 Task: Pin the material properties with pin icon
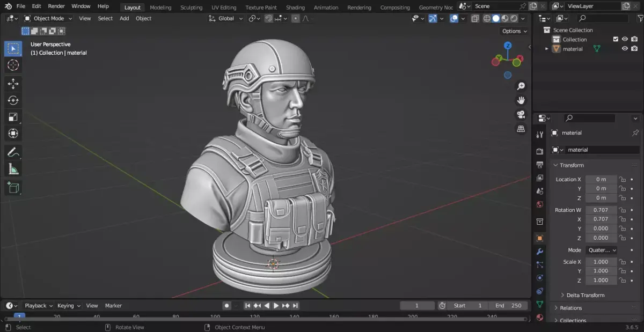[x=635, y=132]
